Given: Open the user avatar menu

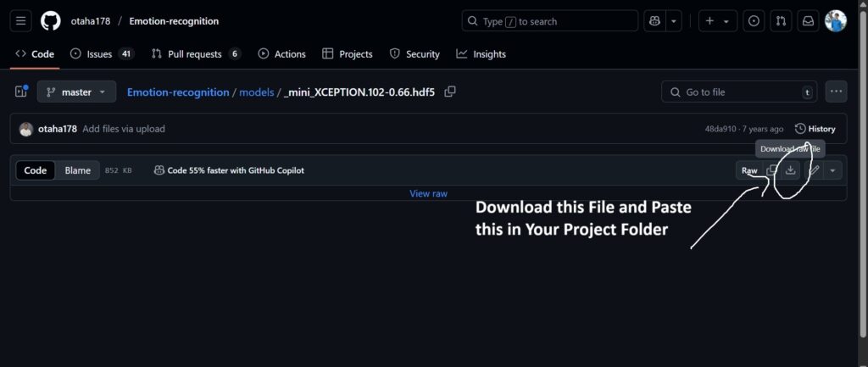Looking at the screenshot, I should 835,21.
